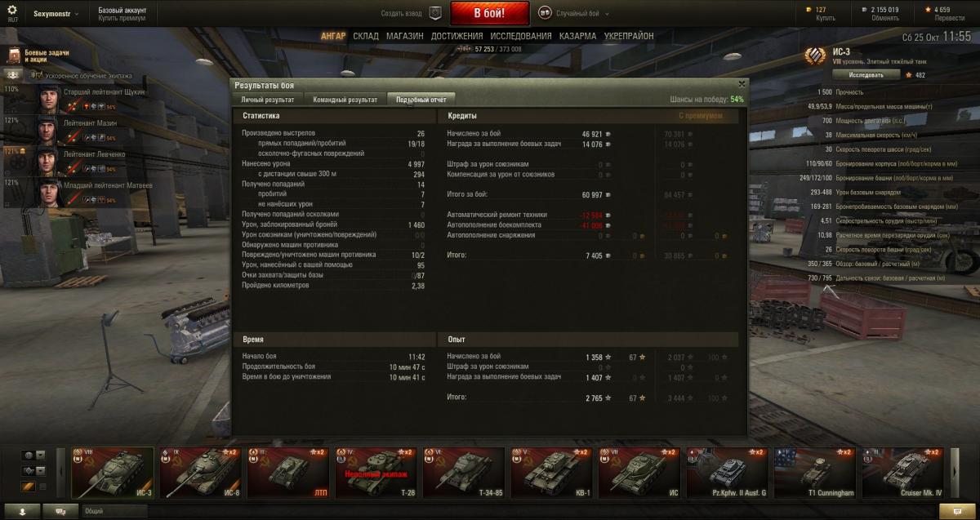This screenshot has height=520, width=980.
Task: Click the battle missions icon
Action: tap(14, 56)
